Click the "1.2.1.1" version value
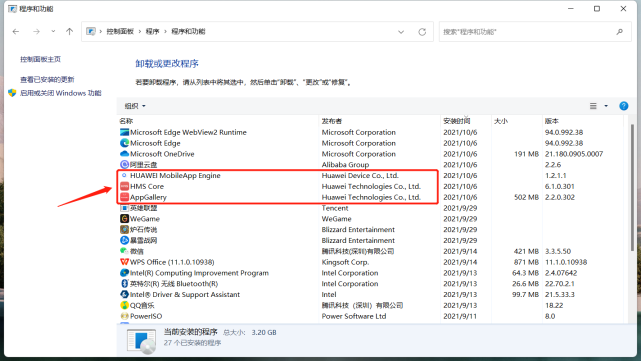The image size is (641, 361). click(555, 175)
